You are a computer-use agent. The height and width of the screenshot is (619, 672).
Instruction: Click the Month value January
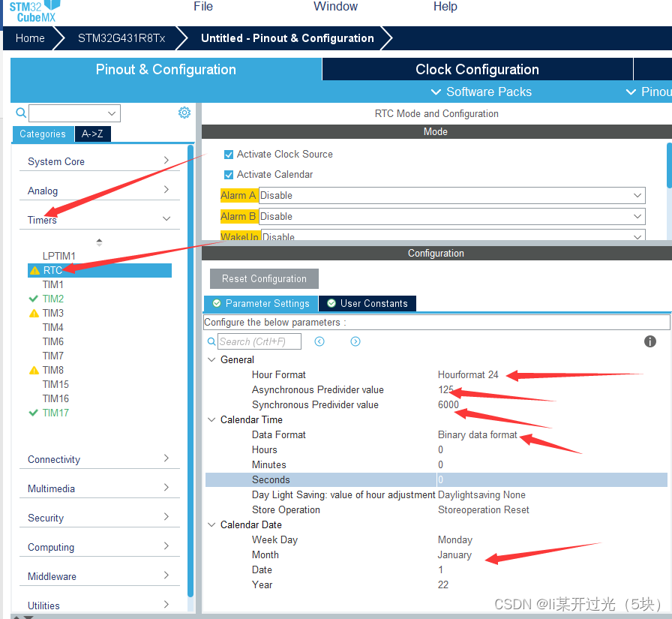(x=454, y=554)
